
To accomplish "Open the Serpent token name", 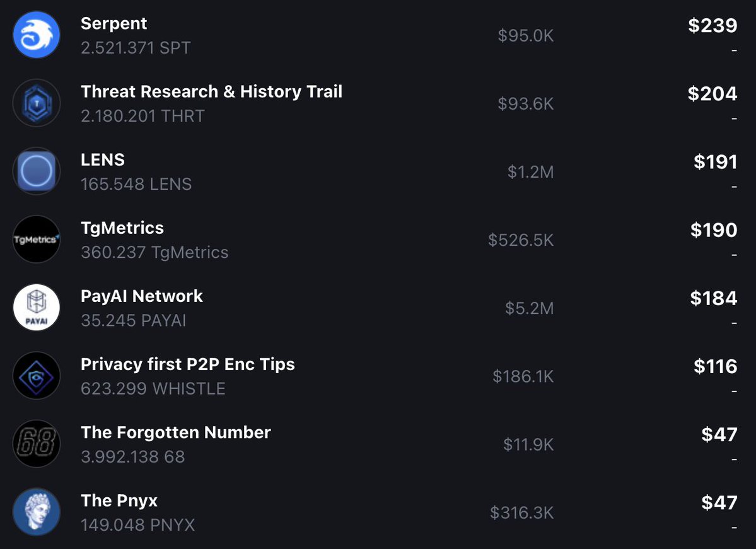I will click(113, 24).
